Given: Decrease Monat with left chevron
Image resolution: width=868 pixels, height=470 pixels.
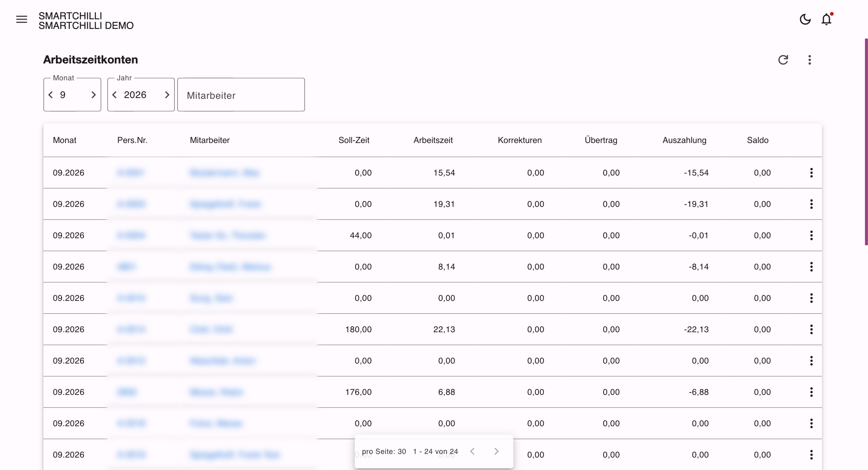Looking at the screenshot, I should 51,95.
